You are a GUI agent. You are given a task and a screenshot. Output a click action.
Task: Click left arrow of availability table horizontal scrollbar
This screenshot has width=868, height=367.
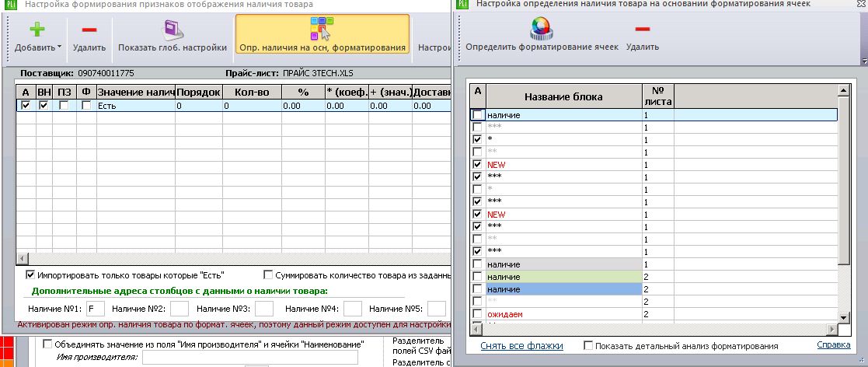(x=23, y=258)
